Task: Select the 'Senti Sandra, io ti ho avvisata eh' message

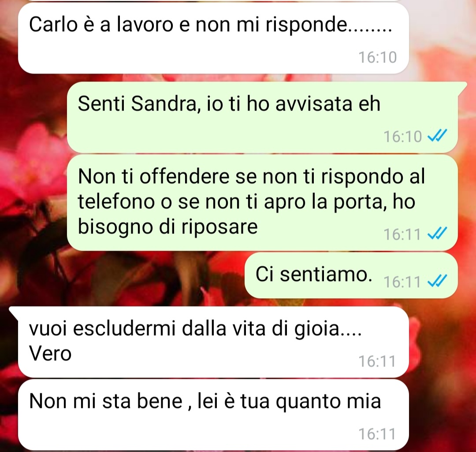Action: click(x=262, y=117)
